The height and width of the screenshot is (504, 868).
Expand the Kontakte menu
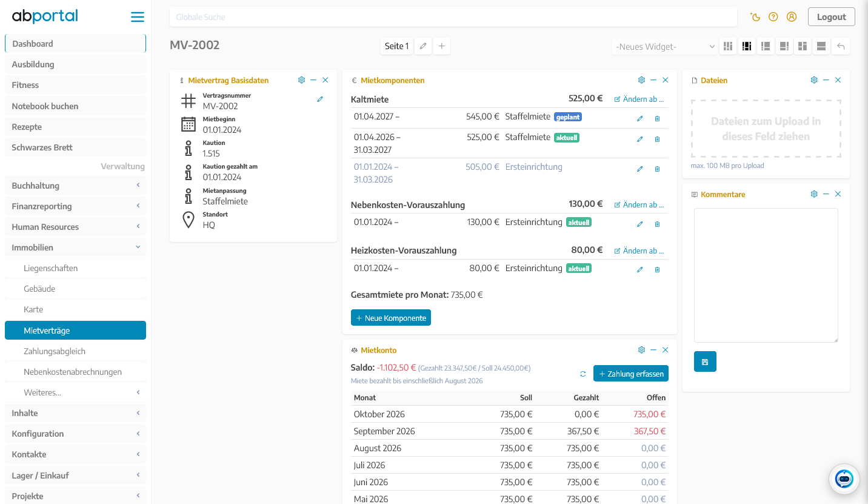click(75, 454)
